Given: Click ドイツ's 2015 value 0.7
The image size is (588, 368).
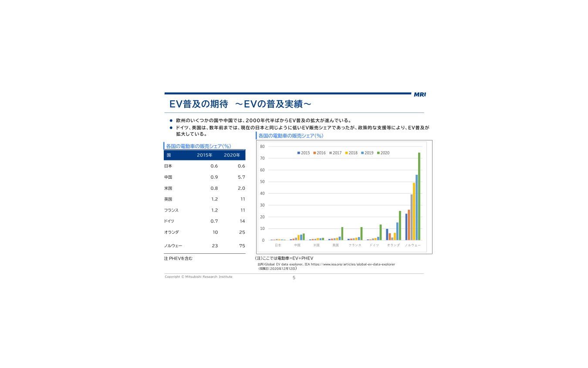Looking at the screenshot, I should point(214,221).
